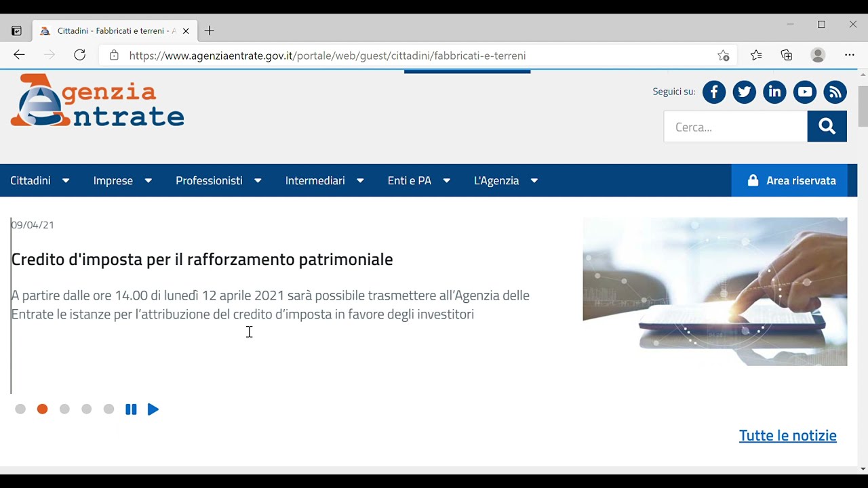Open Agenzia Entrate LinkedIn page

coord(774,91)
